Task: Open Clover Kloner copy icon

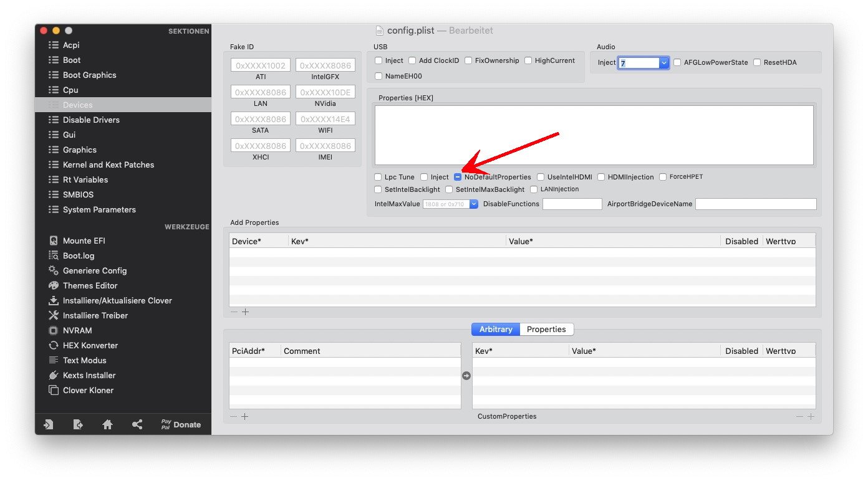Action: pyautogui.click(x=54, y=390)
